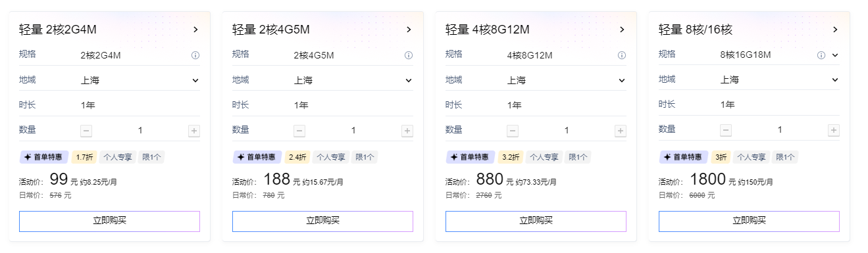868x253 pixels.
Task: Show info for 4核8G12M spec
Action: (x=622, y=55)
